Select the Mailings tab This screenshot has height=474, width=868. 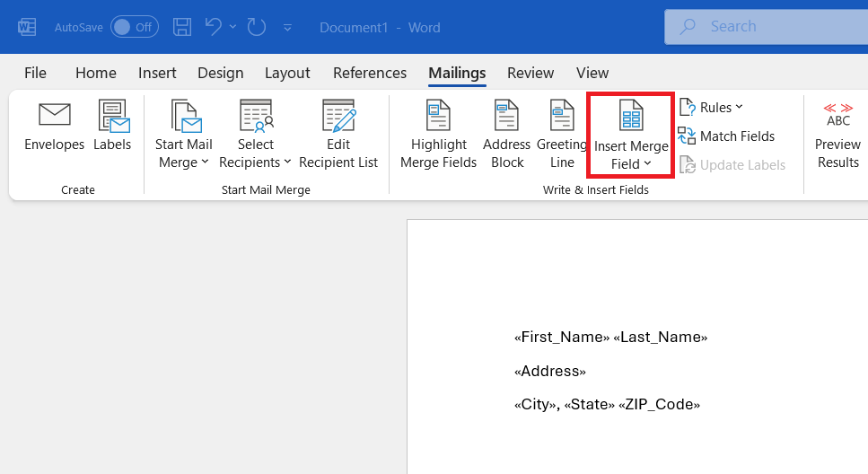pos(457,73)
